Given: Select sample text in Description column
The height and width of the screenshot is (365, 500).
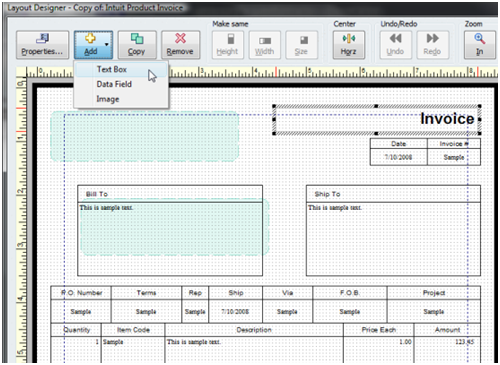Looking at the screenshot, I should pyautogui.click(x=193, y=342).
